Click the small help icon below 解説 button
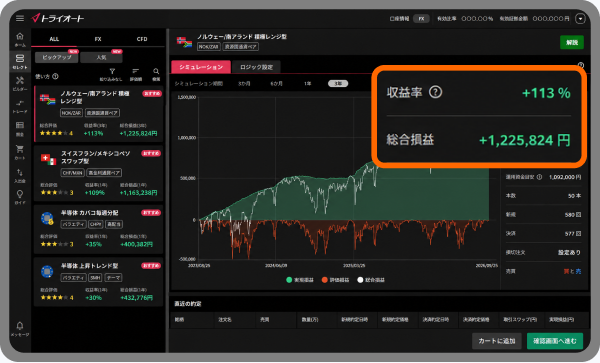 (x=581, y=65)
